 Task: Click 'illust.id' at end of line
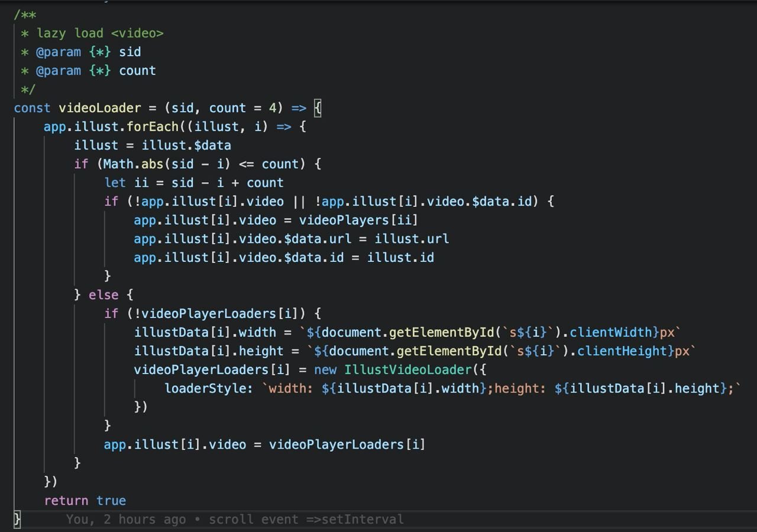(400, 258)
